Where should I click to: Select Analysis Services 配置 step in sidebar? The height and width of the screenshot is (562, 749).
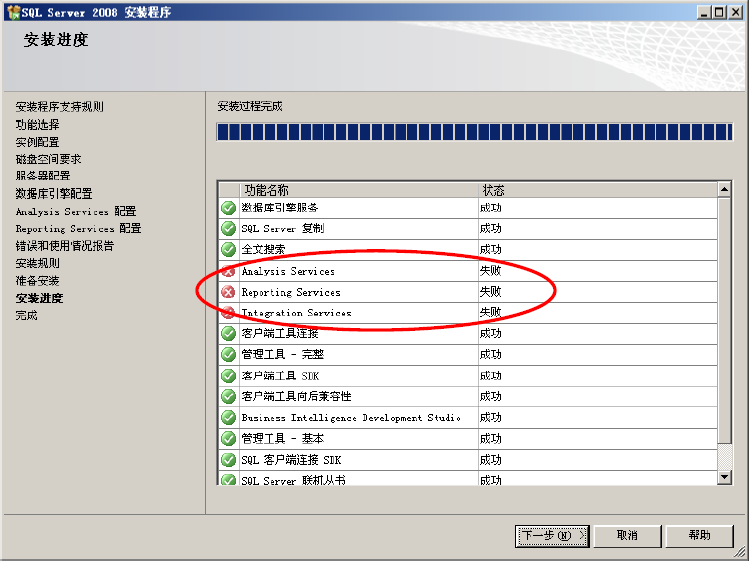pos(76,211)
